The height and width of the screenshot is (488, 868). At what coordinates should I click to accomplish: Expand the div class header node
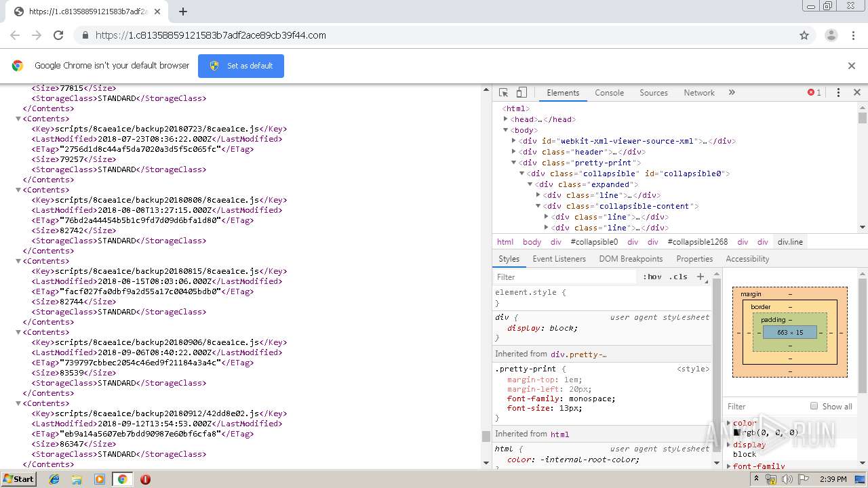(x=513, y=152)
